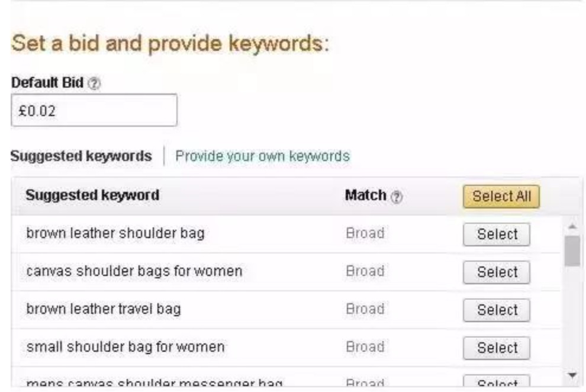586x392 pixels.
Task: Click the keyword list scrollbar thumb
Action: point(572,251)
